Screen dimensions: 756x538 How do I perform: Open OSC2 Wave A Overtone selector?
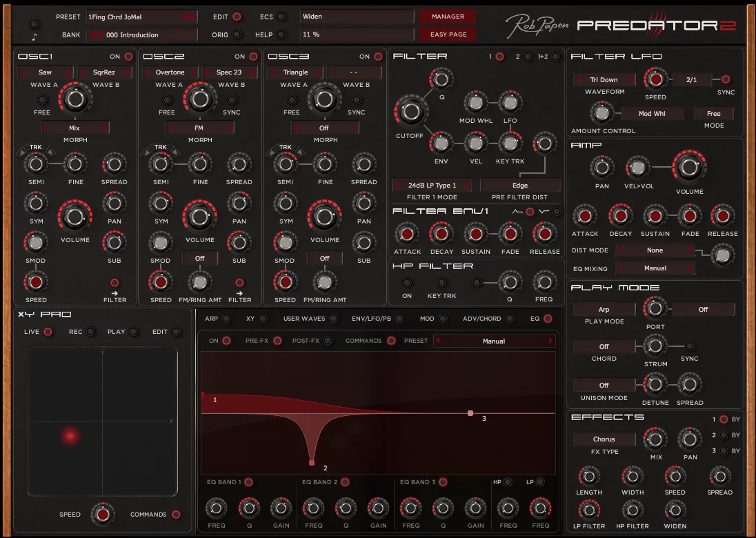[170, 72]
